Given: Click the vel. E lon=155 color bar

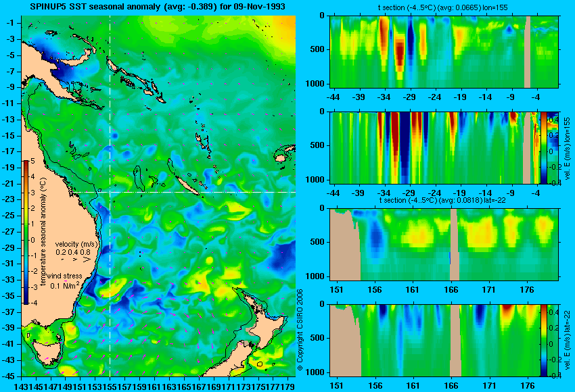Looking at the screenshot, I should click(544, 147).
